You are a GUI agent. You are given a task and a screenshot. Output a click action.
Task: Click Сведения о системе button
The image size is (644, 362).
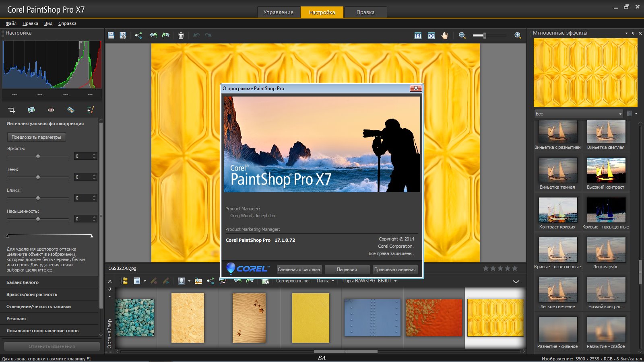point(299,269)
